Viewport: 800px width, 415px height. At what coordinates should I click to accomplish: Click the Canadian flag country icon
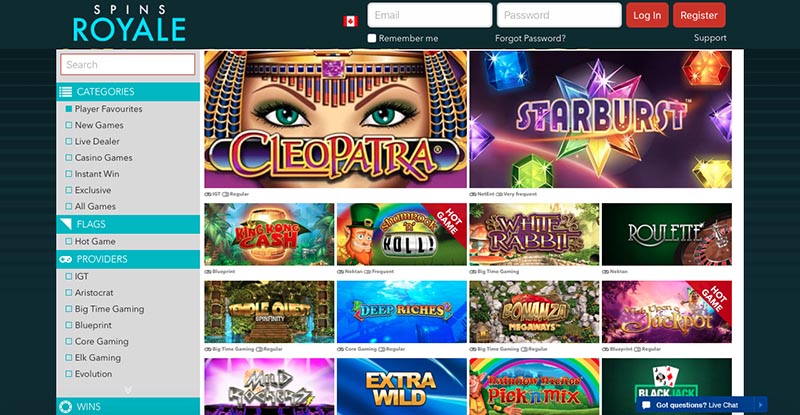(350, 21)
